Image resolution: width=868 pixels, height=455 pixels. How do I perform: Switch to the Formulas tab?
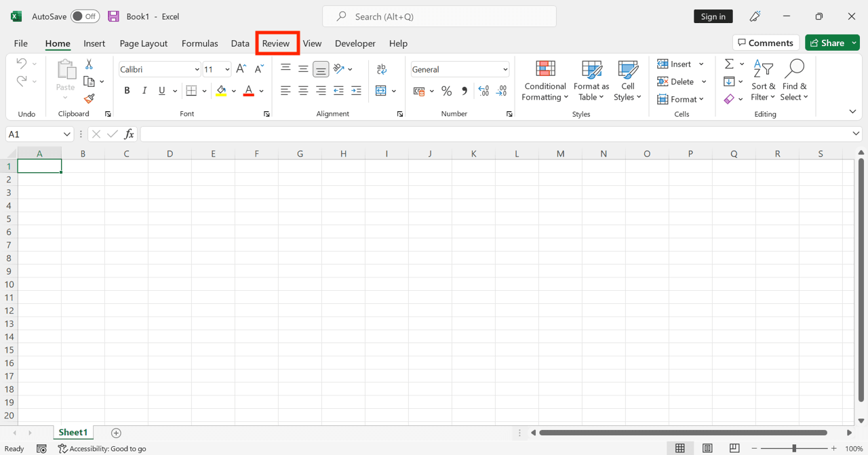pyautogui.click(x=200, y=43)
